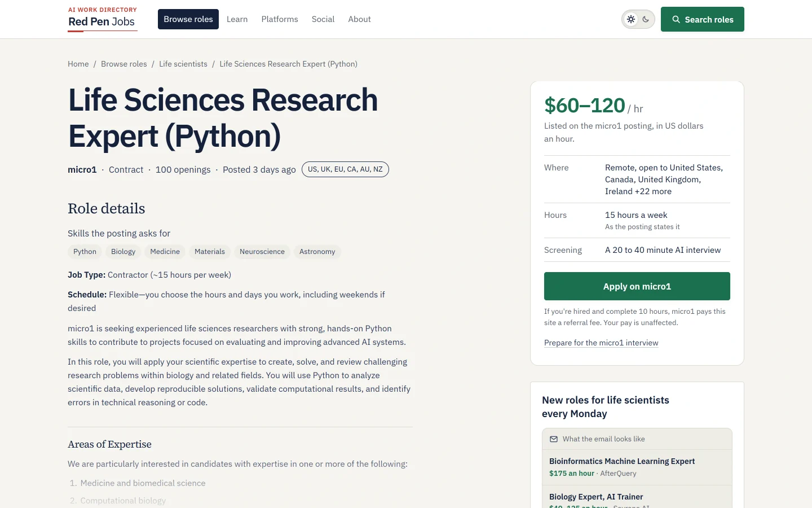
Task: Switch to dark mode moon icon
Action: pyautogui.click(x=646, y=19)
